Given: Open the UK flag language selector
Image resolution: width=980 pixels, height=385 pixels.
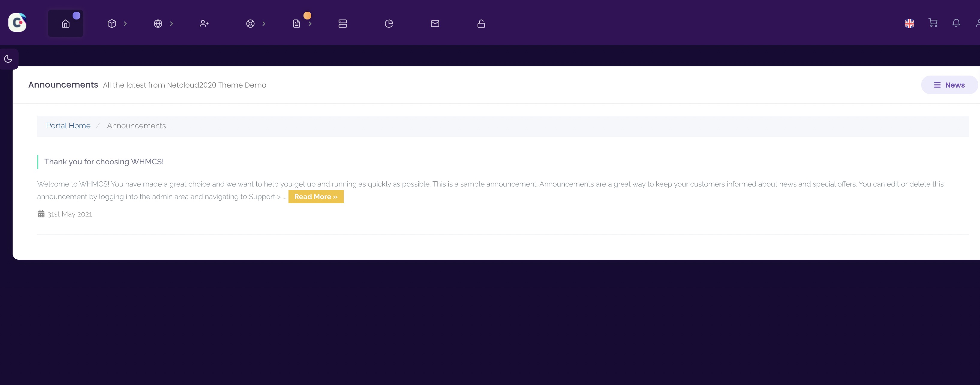Looking at the screenshot, I should click(910, 24).
